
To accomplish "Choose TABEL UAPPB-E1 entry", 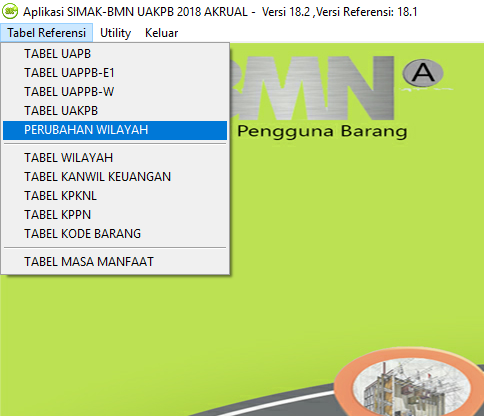I will pos(115,73).
